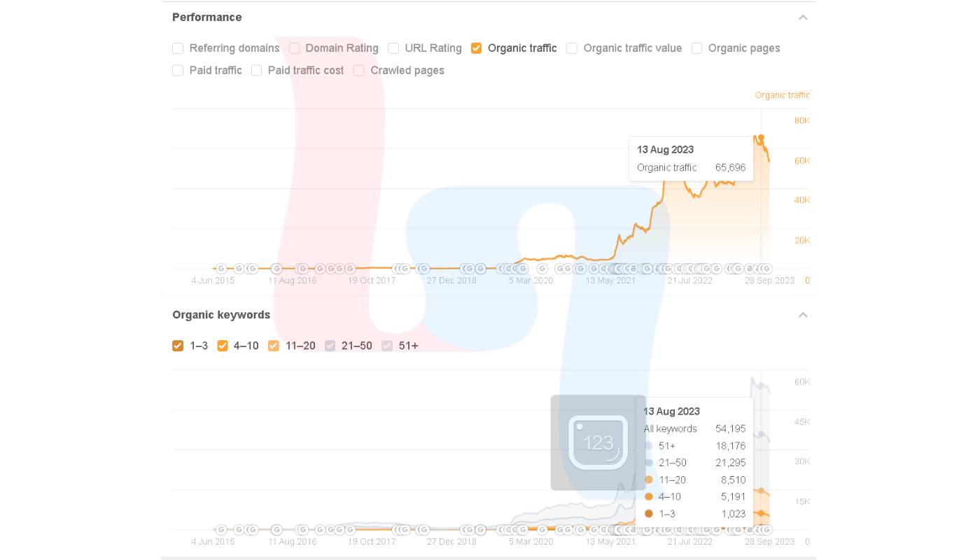Click the leftmost Google update marker in Organic keywords chart
980x560 pixels.
click(221, 530)
